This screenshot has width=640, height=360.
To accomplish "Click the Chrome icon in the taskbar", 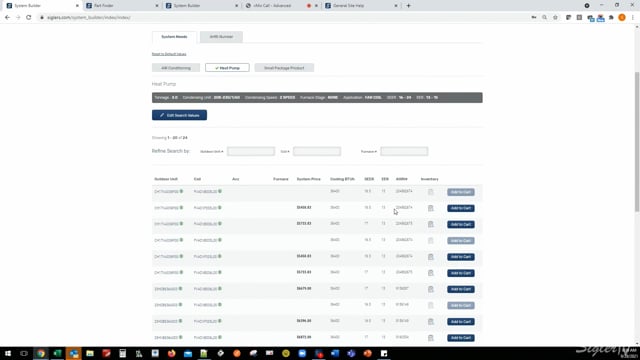I will point(41,353).
